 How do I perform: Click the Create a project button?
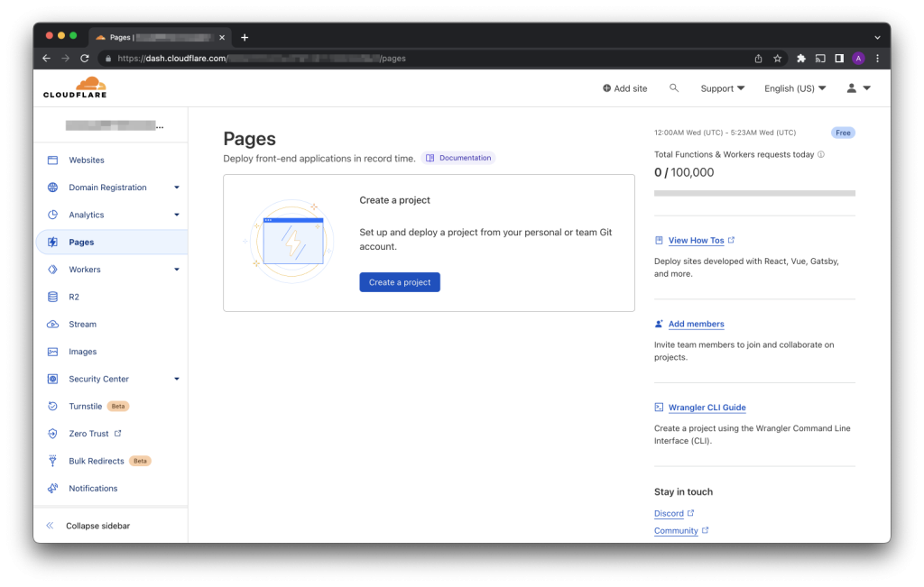400,282
